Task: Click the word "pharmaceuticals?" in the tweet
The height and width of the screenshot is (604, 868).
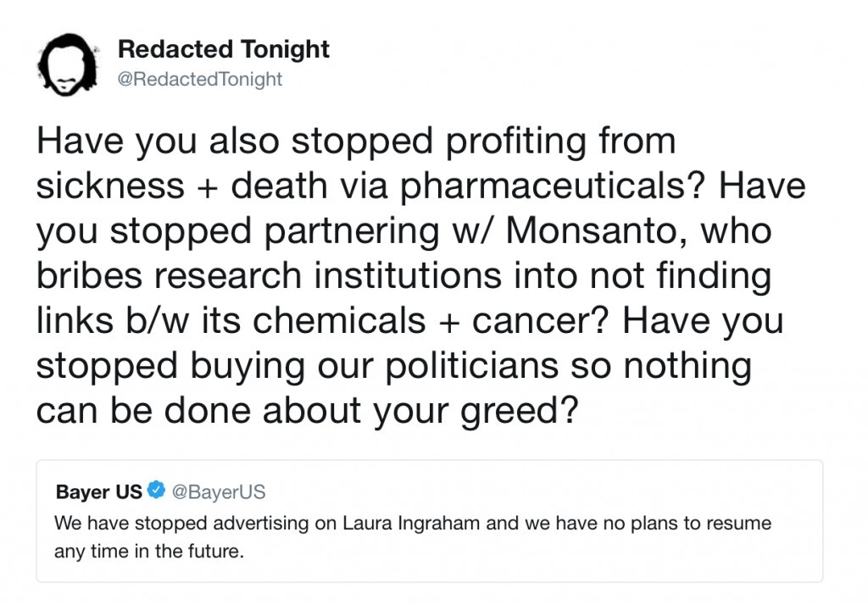Action: tap(552, 186)
